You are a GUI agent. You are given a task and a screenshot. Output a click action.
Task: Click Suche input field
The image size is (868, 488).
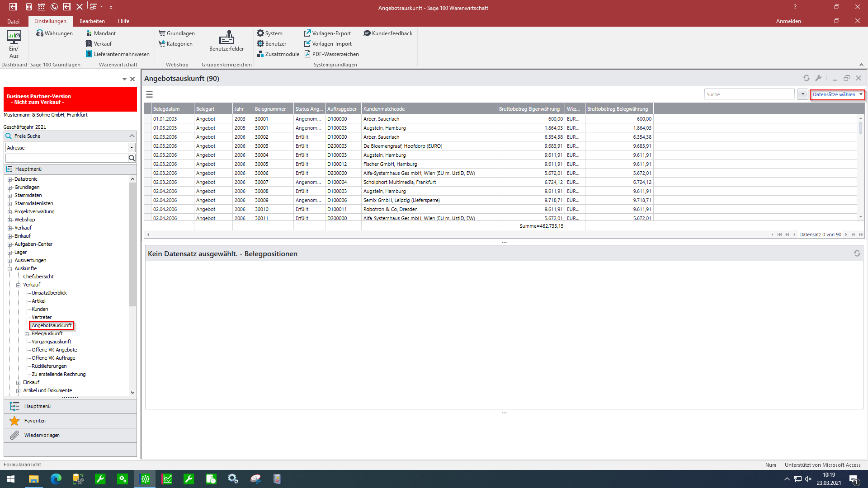749,94
